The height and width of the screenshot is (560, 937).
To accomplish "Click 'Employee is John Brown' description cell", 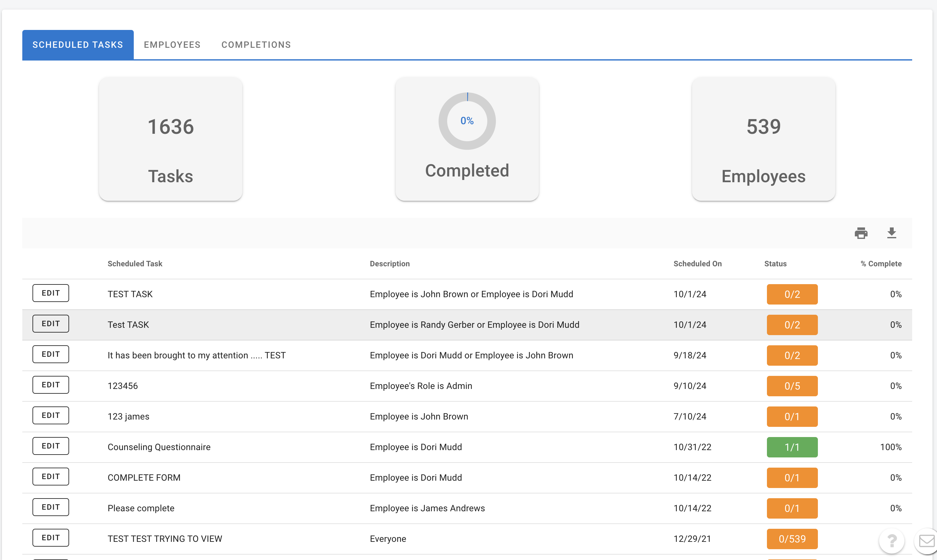I will (419, 417).
